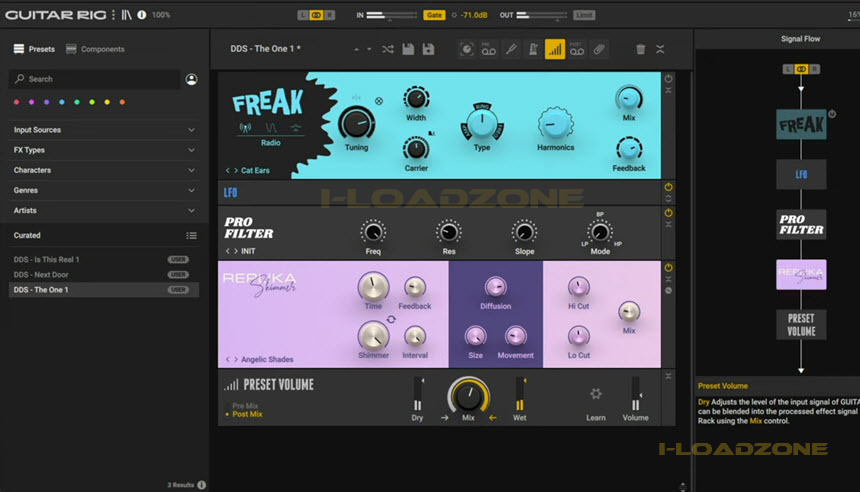Viewport: 860px width, 492px height.
Task: Show the Post tape deck
Action: pos(576,49)
